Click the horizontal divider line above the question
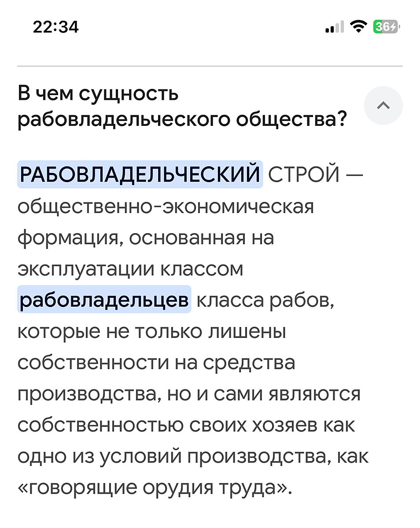Image resolution: width=420 pixels, height=528 pixels. [x=210, y=66]
